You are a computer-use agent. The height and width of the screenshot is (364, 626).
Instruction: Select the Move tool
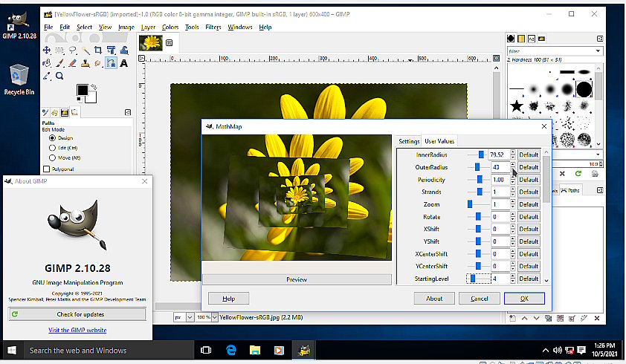point(47,51)
